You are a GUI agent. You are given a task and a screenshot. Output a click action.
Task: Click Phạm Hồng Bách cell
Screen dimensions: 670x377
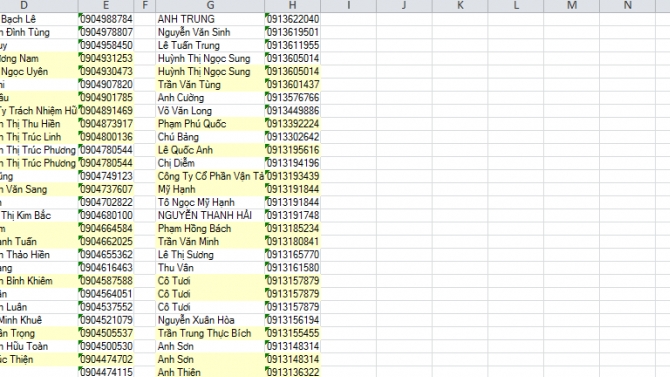[x=210, y=229]
